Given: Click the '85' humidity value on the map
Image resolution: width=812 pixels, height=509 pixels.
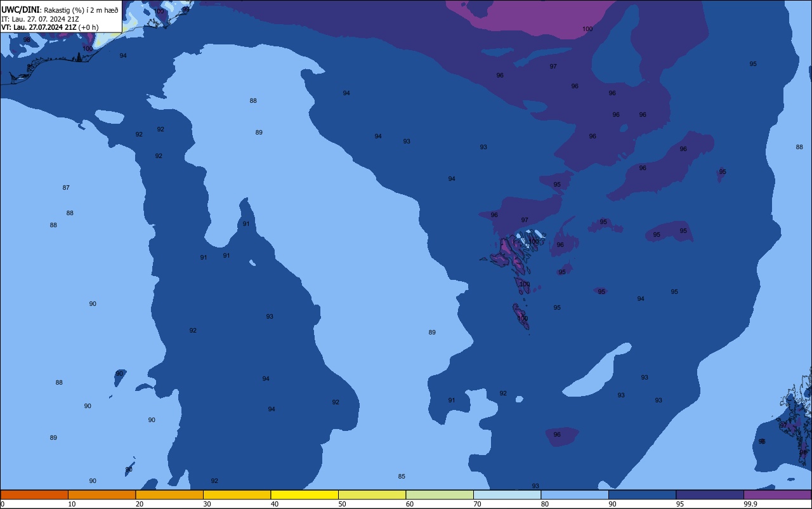Looking at the screenshot, I should coord(402,477).
